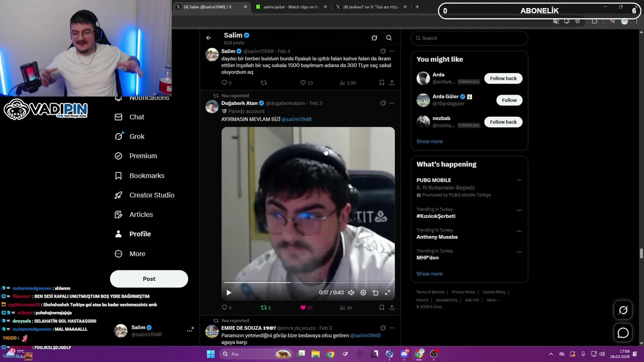
Task: Open Chat in the sidebar
Action: click(x=129, y=117)
